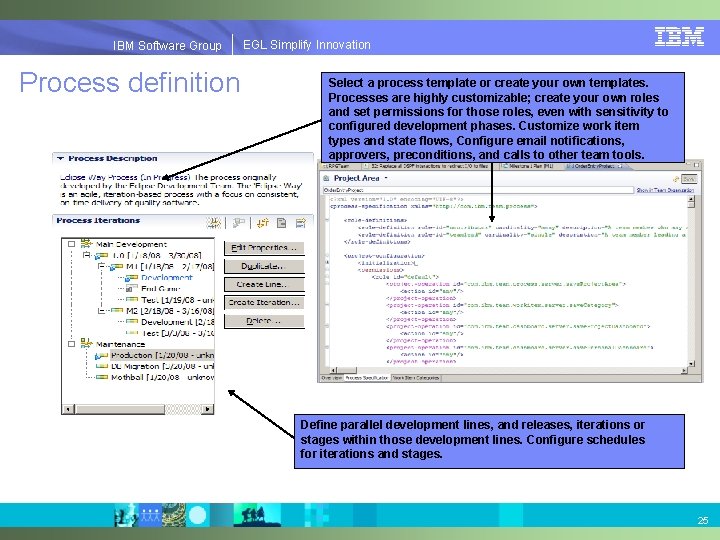Collapse the Main Development tree node
720x540 pixels.
pyautogui.click(x=72, y=244)
